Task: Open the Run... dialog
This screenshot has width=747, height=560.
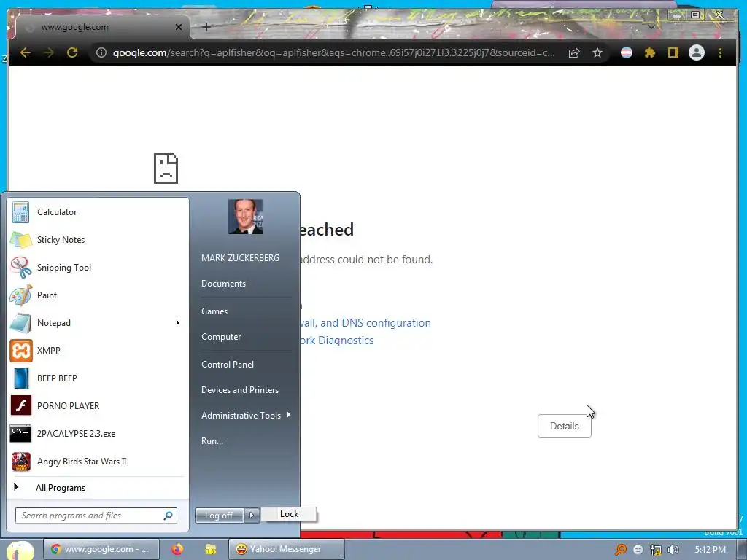Action: point(212,441)
